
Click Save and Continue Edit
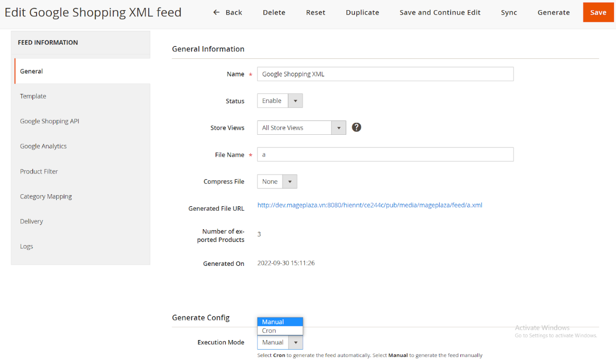440,12
